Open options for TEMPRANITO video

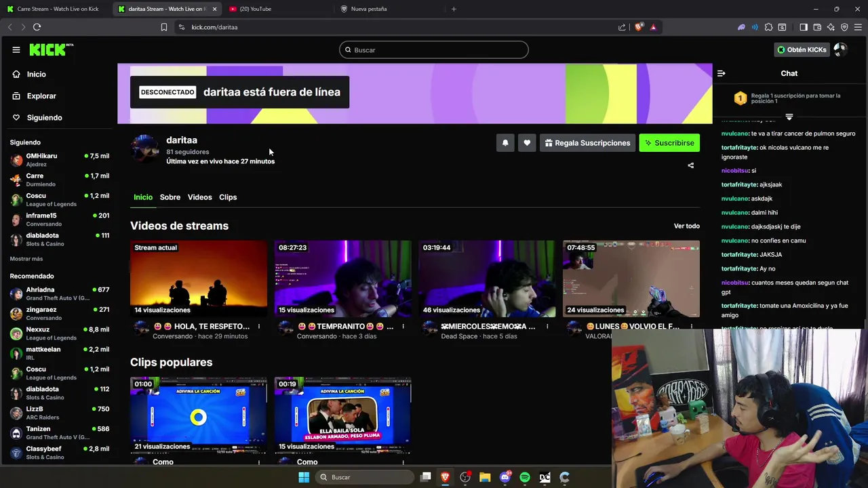(403, 327)
